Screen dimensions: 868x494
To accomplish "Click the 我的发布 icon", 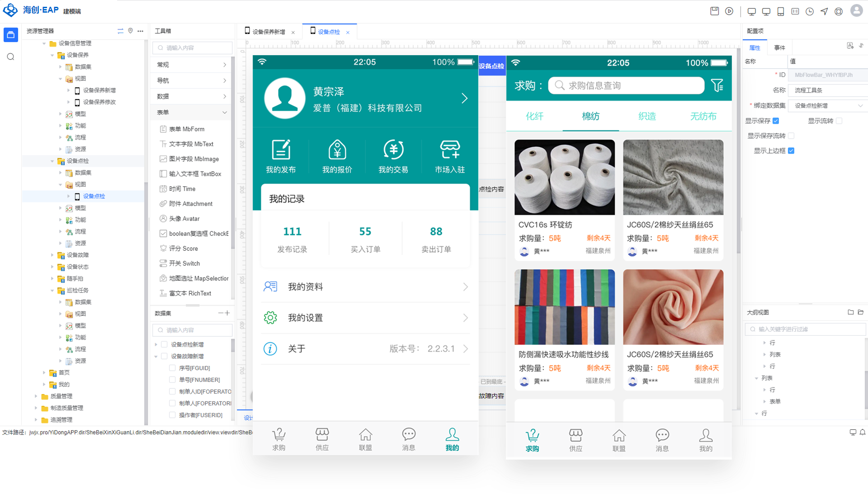I will [281, 150].
